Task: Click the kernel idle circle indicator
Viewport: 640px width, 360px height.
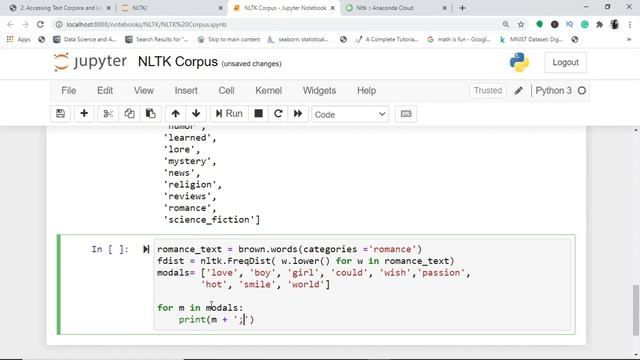Action: [582, 91]
